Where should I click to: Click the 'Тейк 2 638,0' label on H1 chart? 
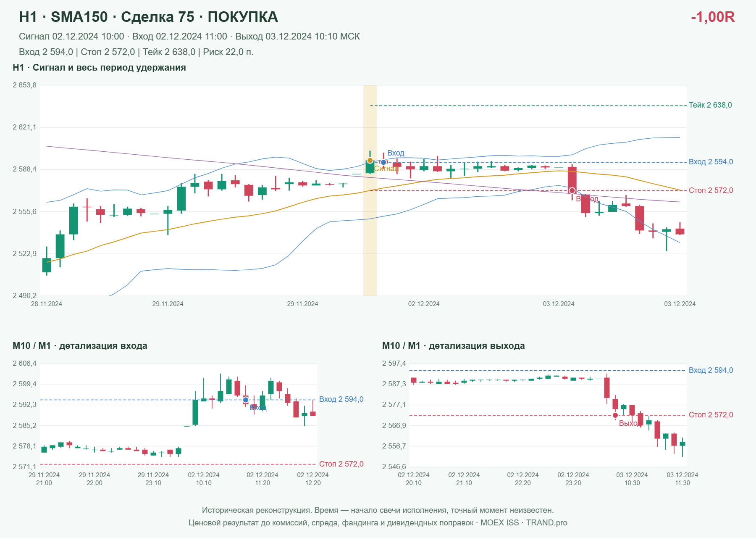pos(710,105)
